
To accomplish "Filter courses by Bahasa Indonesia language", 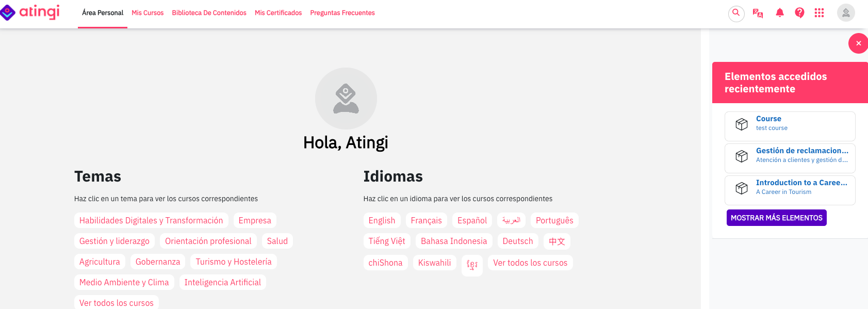I will click(x=454, y=241).
